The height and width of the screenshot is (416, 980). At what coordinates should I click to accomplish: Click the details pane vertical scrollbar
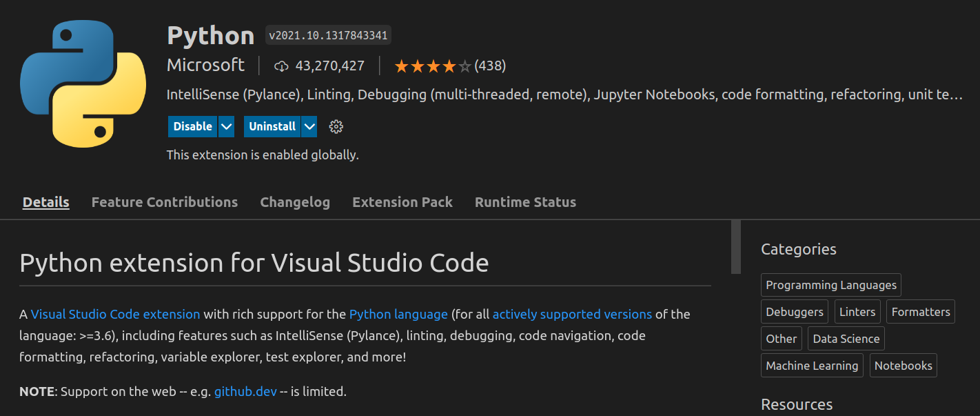pos(736,247)
